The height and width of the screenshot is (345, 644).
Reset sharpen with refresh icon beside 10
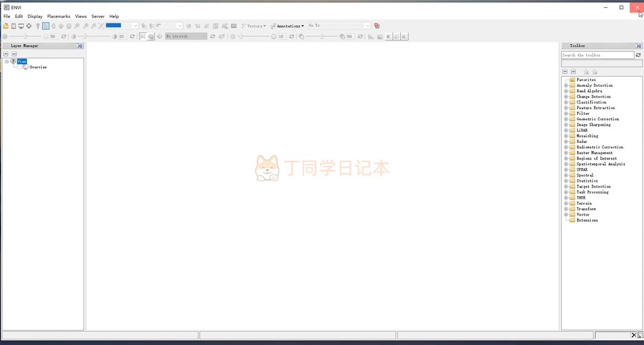292,36
